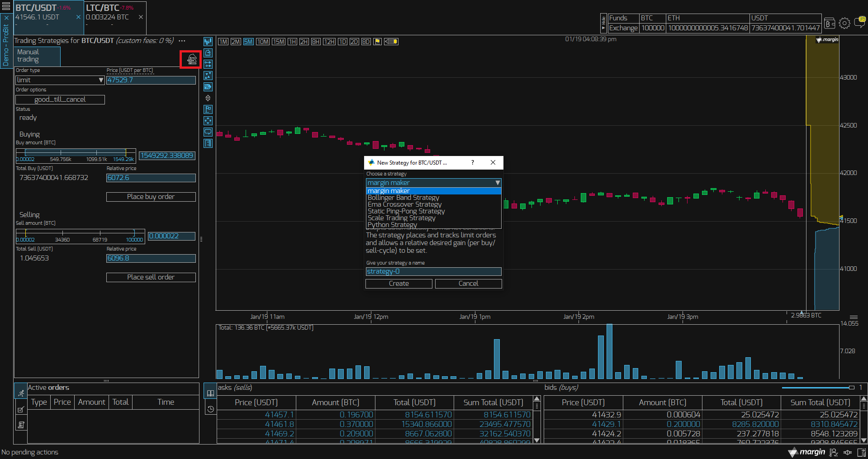The height and width of the screenshot is (459, 868).
Task: Click the speech bubble icon in sidebar
Action: coord(208,132)
